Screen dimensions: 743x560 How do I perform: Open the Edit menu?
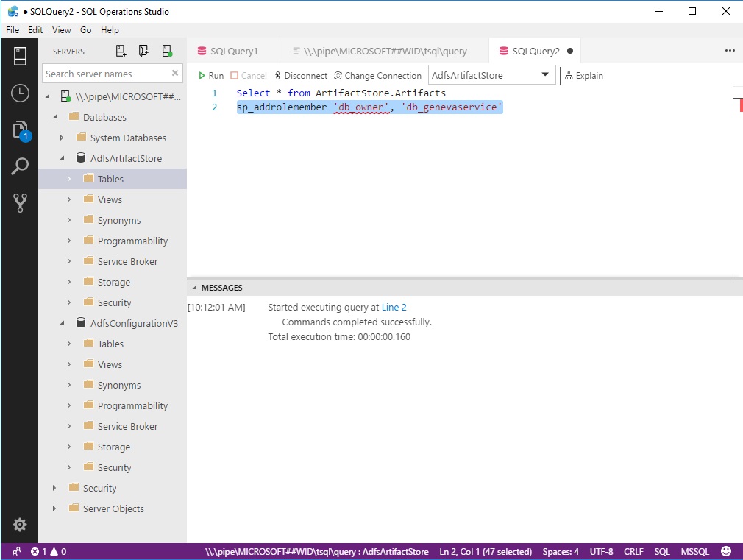click(35, 30)
